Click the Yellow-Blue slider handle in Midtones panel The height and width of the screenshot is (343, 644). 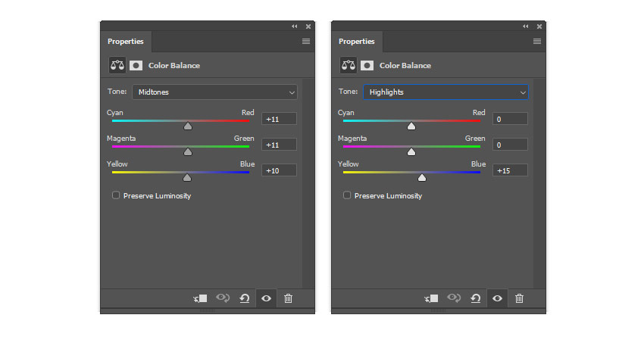(187, 177)
